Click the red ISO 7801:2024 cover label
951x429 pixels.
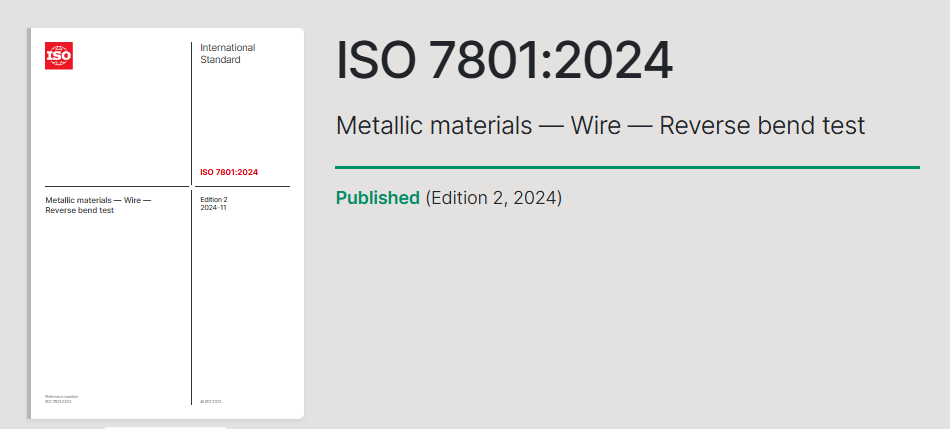[x=229, y=172]
